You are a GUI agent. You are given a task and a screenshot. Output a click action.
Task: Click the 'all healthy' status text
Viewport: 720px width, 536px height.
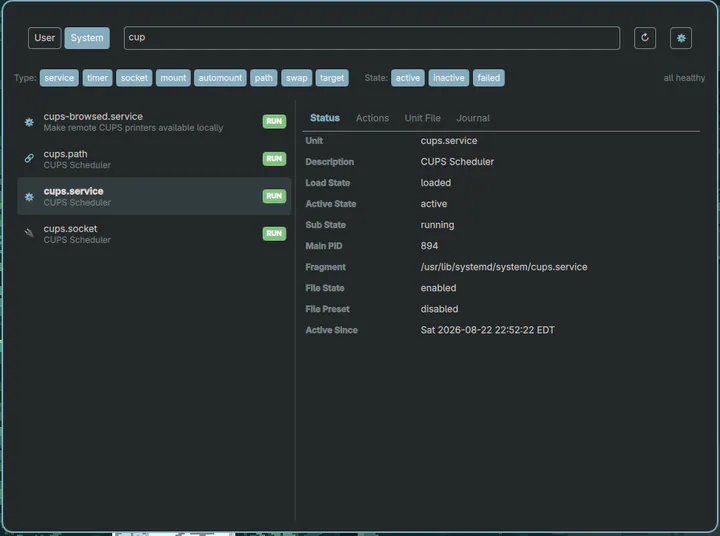(684, 78)
